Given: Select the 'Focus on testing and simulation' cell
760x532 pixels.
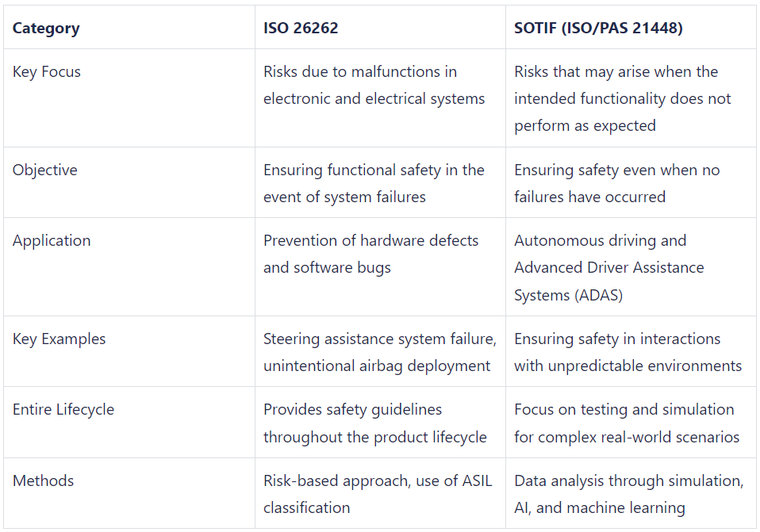Looking at the screenshot, I should point(626,423).
